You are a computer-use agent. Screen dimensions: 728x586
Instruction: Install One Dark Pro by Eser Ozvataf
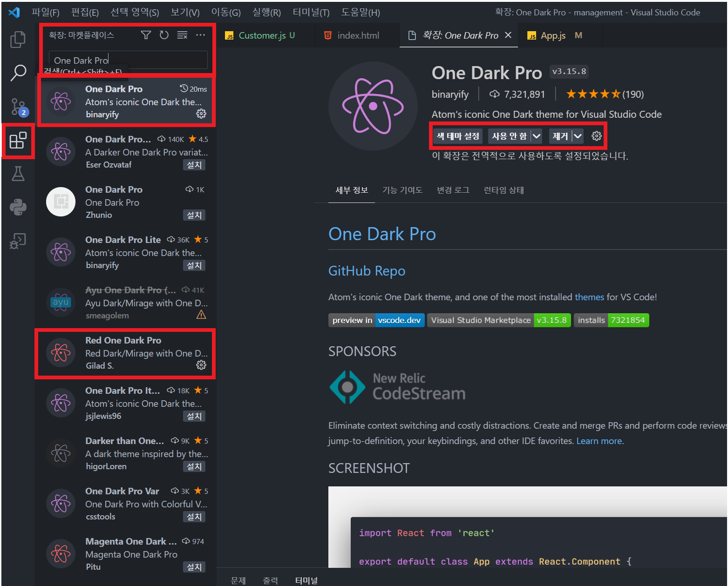(x=194, y=165)
